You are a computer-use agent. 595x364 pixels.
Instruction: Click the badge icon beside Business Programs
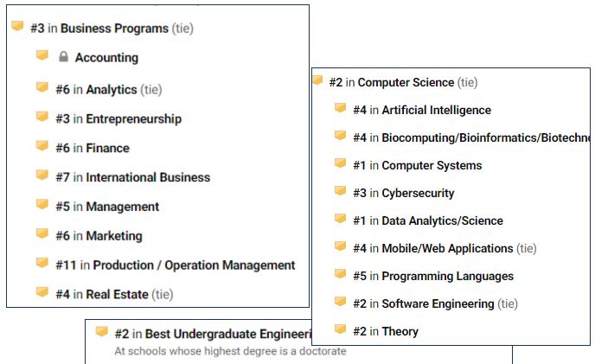point(17,26)
